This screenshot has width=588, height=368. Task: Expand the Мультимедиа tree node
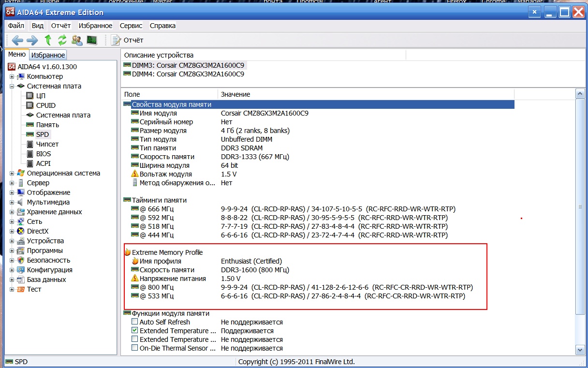[x=12, y=202]
